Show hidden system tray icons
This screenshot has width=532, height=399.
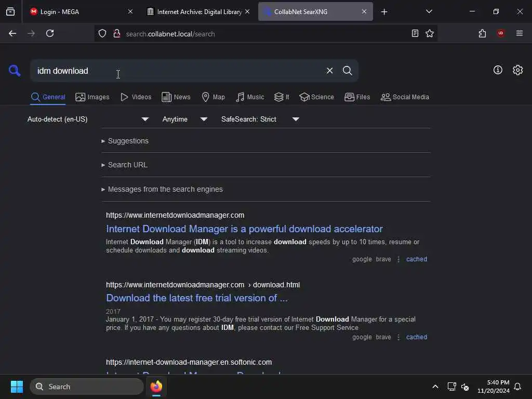pyautogui.click(x=435, y=387)
